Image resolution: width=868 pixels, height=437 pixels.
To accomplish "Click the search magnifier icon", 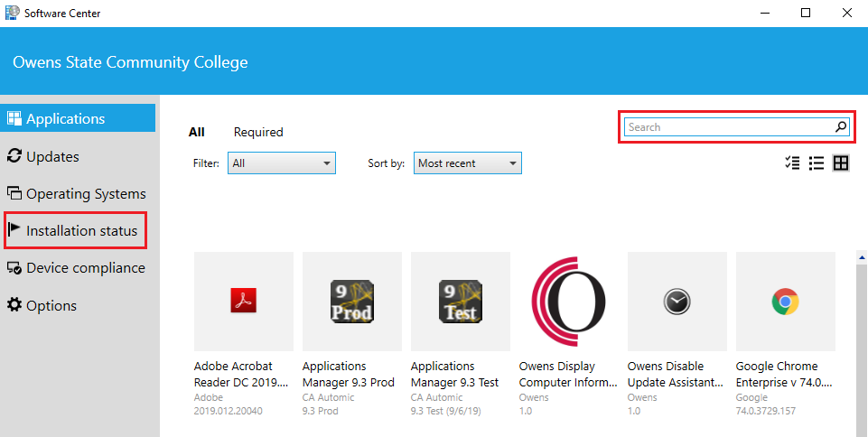I will point(840,127).
